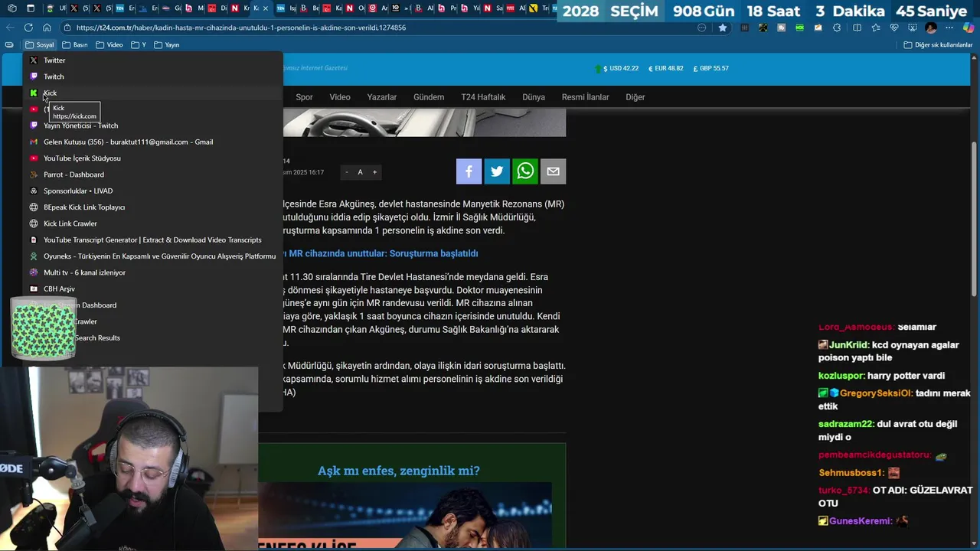Open the browser Settings and more menu
The image size is (980, 551).
pos(949,28)
